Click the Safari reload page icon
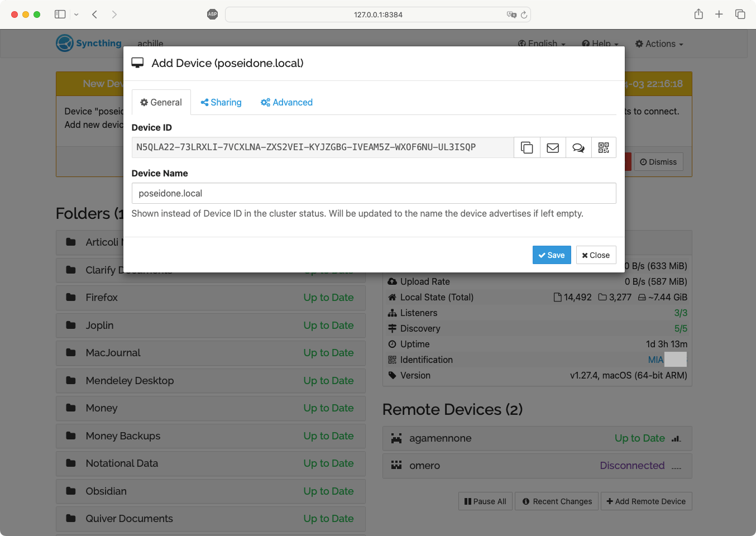Screen dimensions: 756x536 click(x=524, y=15)
